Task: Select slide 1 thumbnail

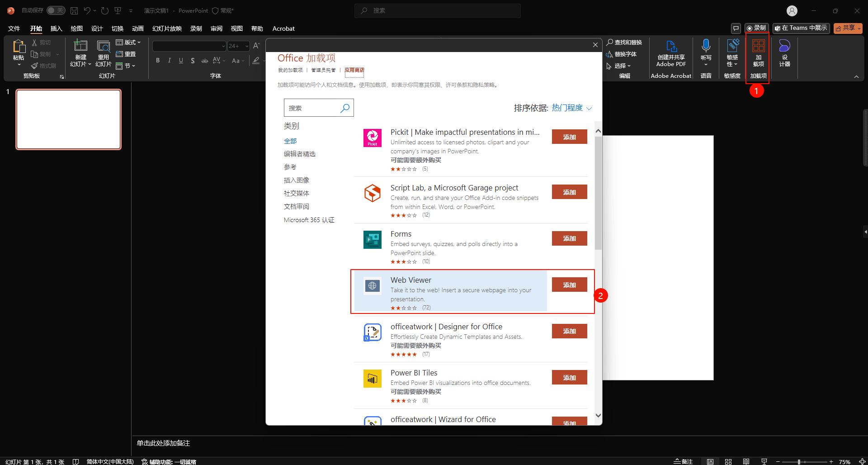Action: point(69,119)
